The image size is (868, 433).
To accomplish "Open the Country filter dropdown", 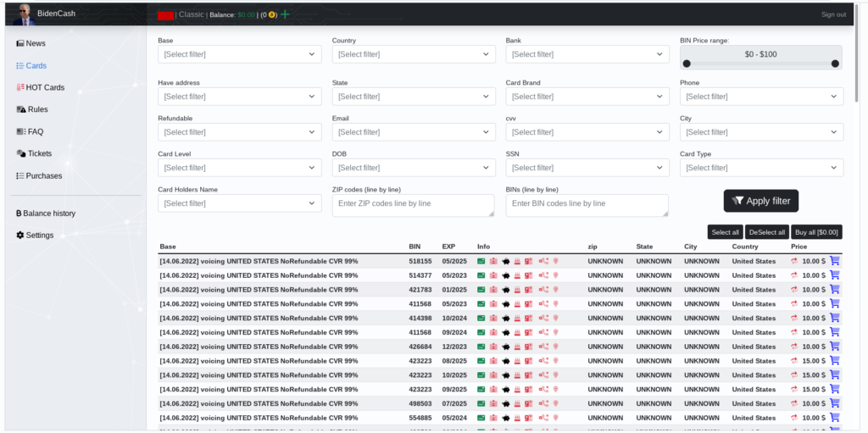I will [414, 54].
